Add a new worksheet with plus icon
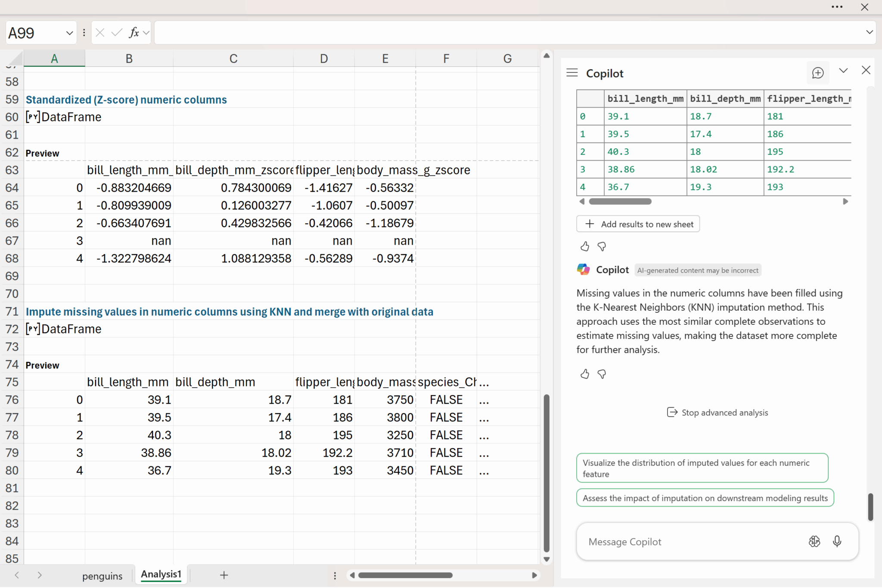The image size is (882, 588). coord(224,575)
